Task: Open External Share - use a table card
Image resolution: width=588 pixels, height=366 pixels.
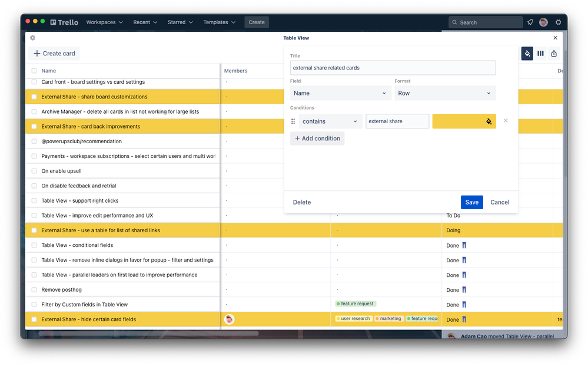Action: point(101,230)
